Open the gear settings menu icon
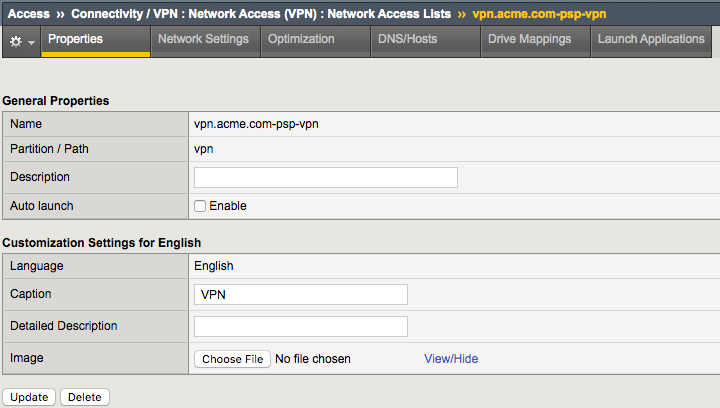Viewport: 720px width, 408px height. click(x=16, y=42)
